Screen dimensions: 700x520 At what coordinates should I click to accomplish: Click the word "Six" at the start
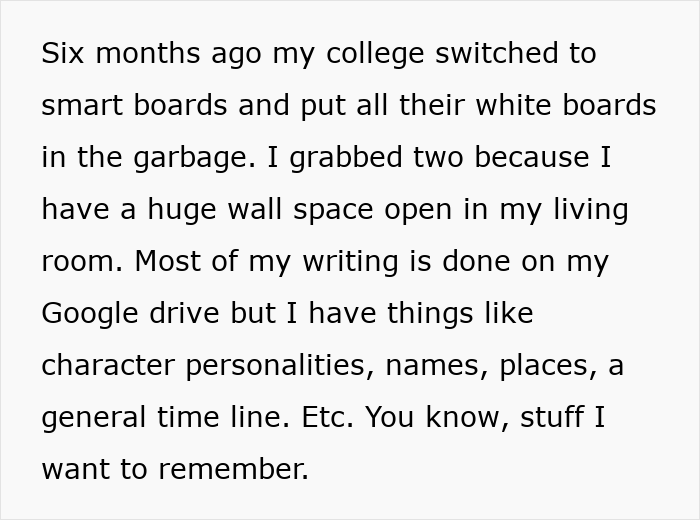pos(62,53)
